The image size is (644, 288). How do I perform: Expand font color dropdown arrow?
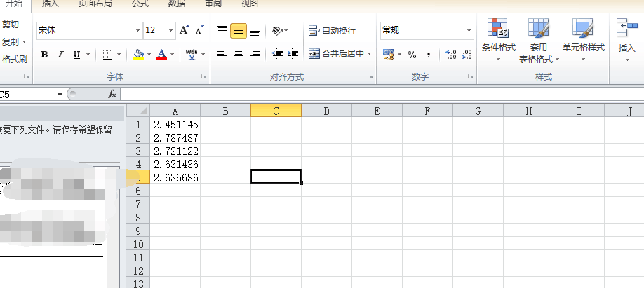click(173, 54)
